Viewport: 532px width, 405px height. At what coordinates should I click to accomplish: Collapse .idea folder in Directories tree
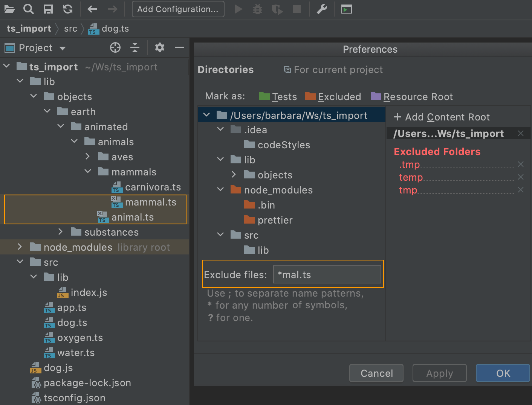coord(220,129)
